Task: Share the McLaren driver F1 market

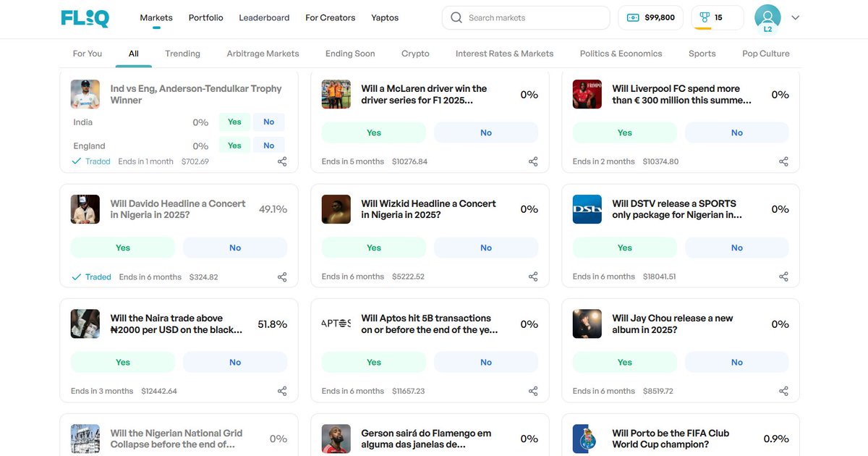Action: pos(533,161)
